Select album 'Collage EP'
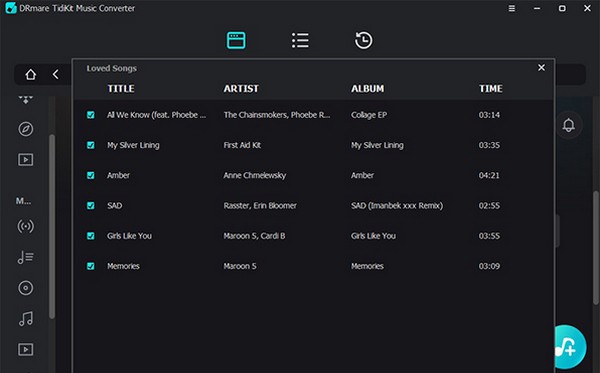 click(369, 115)
